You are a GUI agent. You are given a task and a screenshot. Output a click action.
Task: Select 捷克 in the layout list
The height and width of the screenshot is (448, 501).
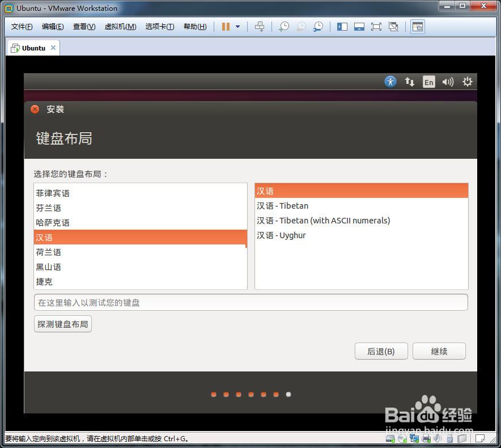pos(140,281)
